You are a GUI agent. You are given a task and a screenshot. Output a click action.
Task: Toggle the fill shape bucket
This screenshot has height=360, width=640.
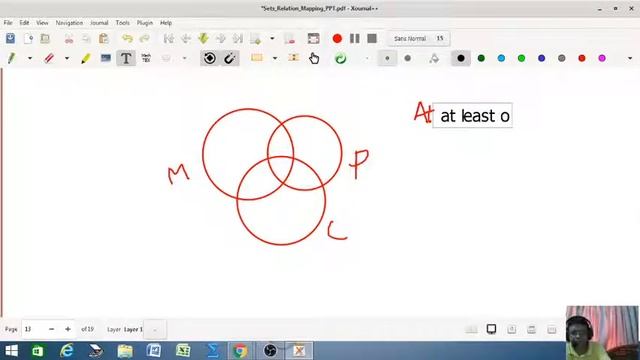point(434,58)
